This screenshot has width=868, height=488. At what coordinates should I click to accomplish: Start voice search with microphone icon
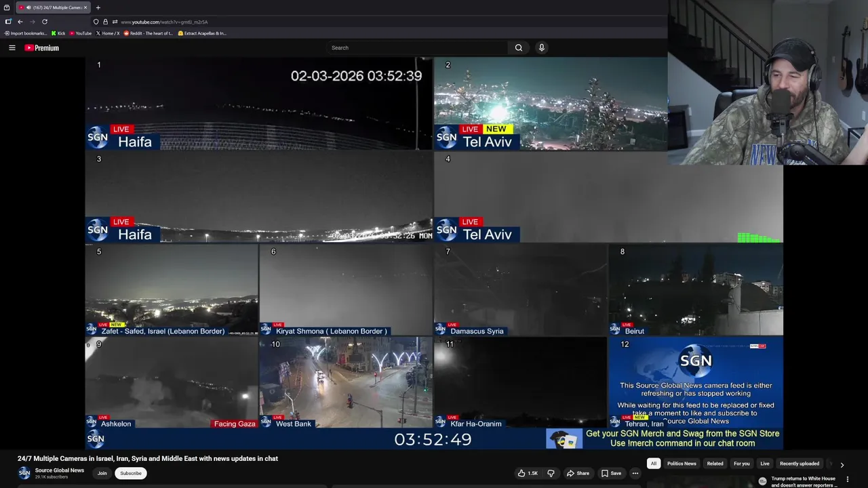pos(541,47)
